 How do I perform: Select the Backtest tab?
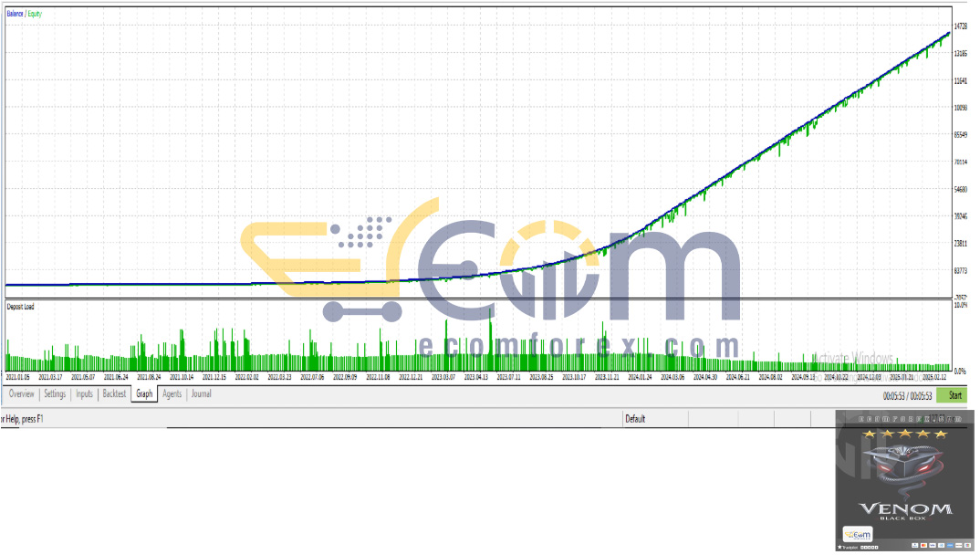point(114,394)
